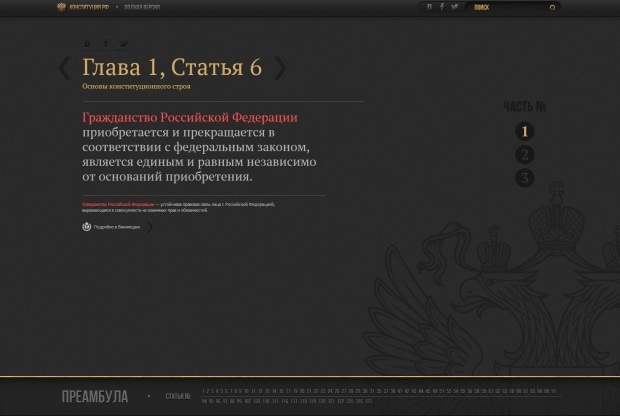Click the Twitter icon in top bar

click(x=455, y=7)
